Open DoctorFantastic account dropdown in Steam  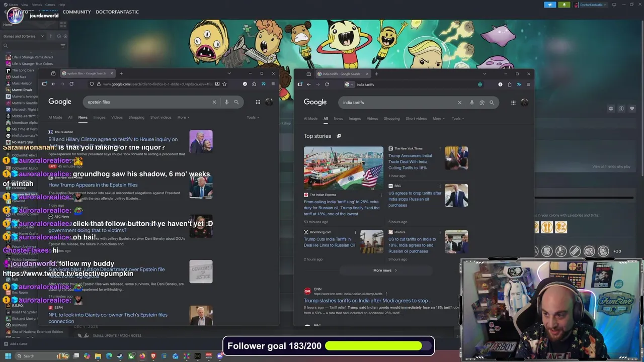593,5
